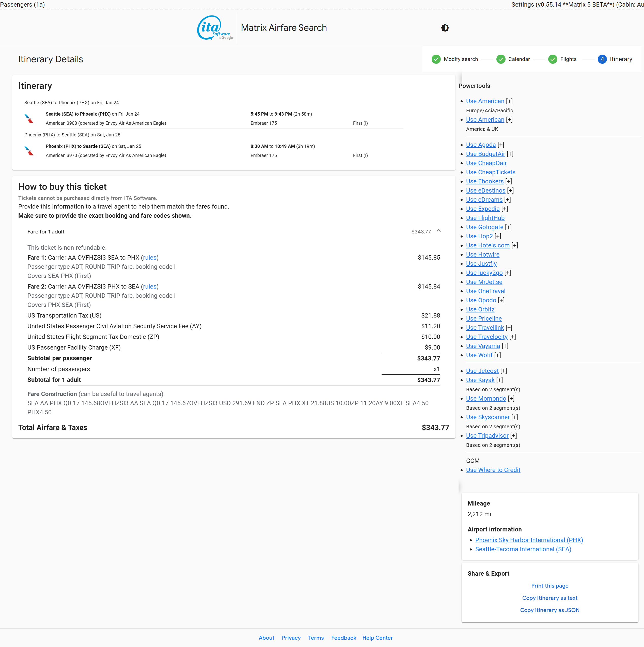The height and width of the screenshot is (647, 644).
Task: Open the Help Center footer link
Action: [378, 638]
